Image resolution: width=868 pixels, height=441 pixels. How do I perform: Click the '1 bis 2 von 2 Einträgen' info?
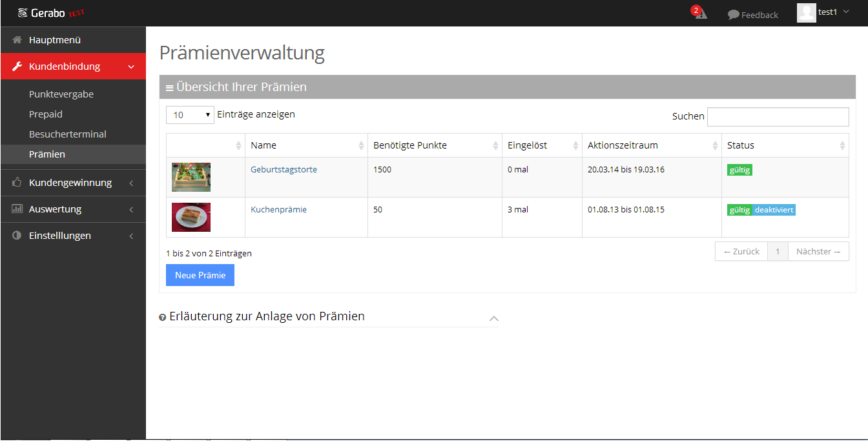pyautogui.click(x=209, y=253)
